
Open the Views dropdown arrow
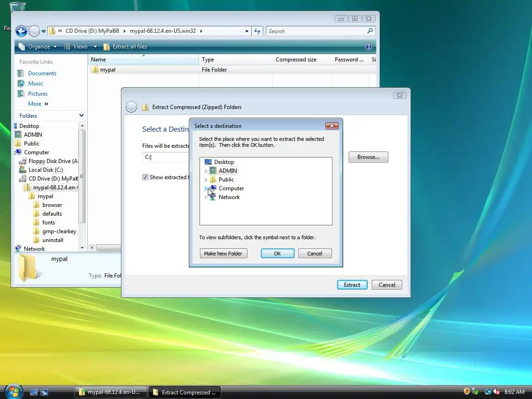(x=95, y=47)
